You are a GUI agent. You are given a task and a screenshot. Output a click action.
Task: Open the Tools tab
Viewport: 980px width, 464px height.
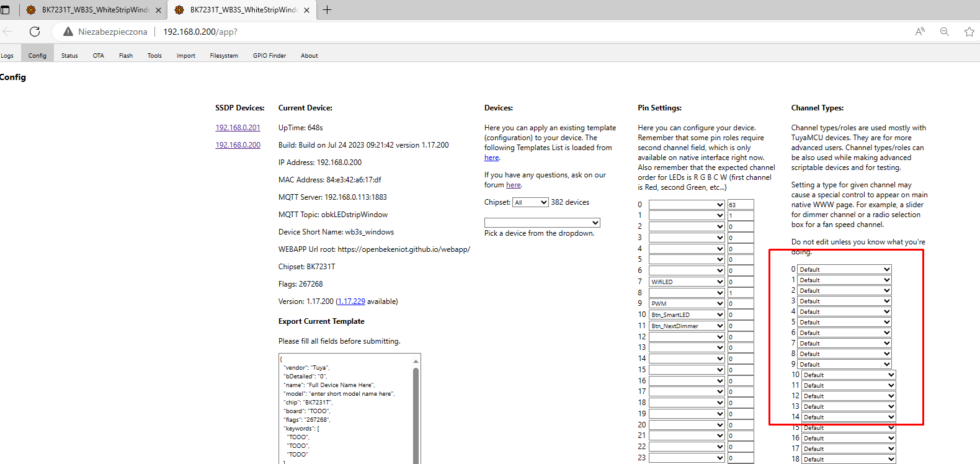(154, 56)
